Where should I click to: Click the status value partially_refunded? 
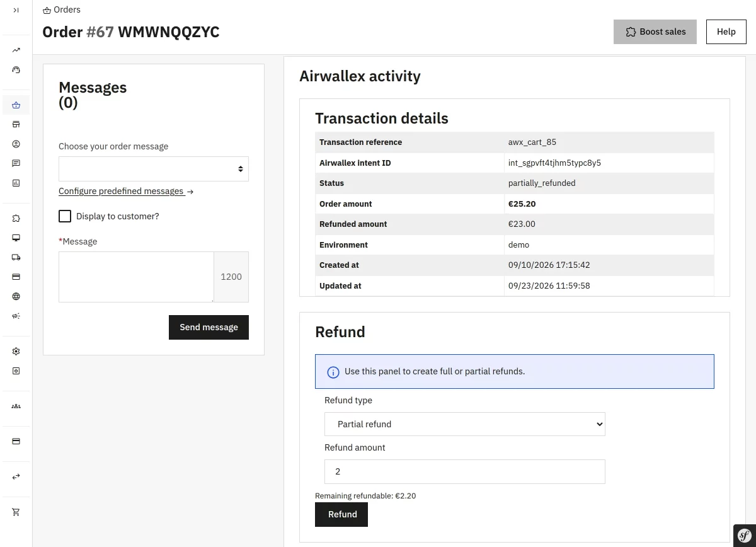[x=542, y=183]
